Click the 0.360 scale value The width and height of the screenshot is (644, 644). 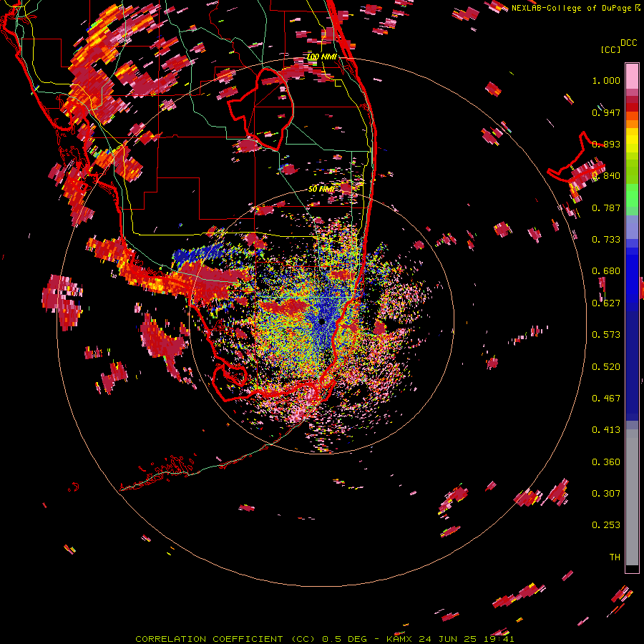click(606, 462)
